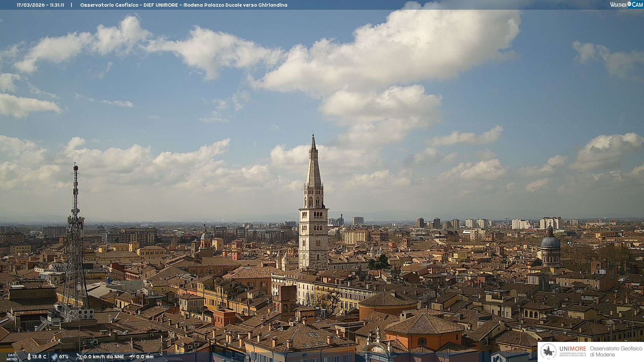Click the thermometer temperature icon
Screen dimensions: 644x362
pos(29,357)
